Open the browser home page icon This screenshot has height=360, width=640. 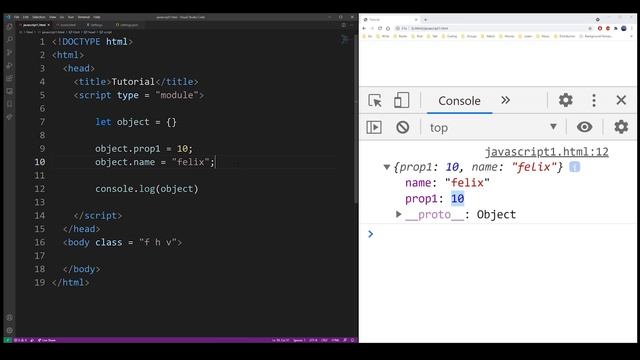[388, 28]
